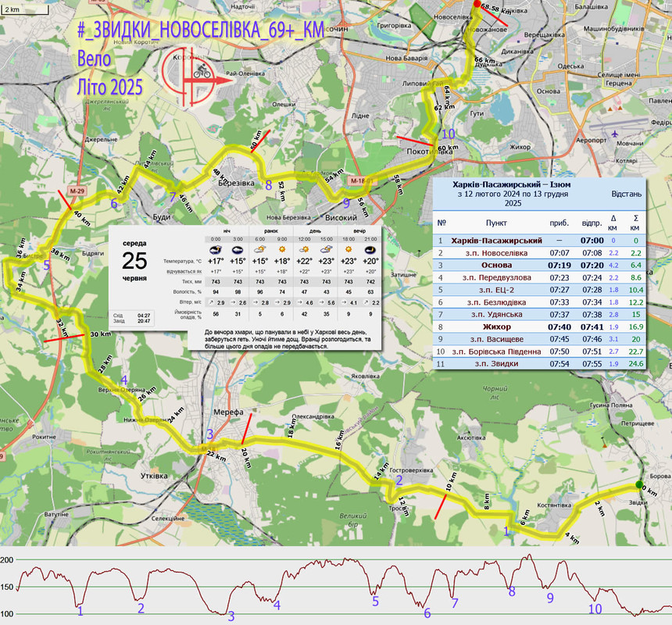This screenshot has height=625, width=672.
Task: Select the 'Жихор' timetable row
Action: pos(539,327)
